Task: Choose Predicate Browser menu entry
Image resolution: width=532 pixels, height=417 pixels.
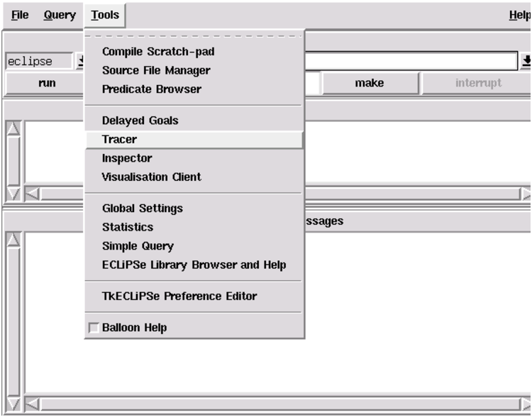Action: click(x=151, y=89)
